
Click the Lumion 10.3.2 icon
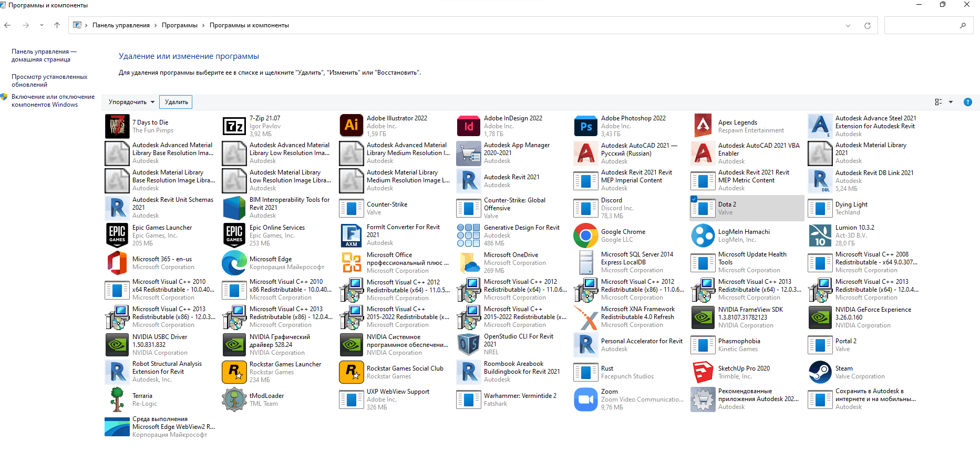(820, 235)
